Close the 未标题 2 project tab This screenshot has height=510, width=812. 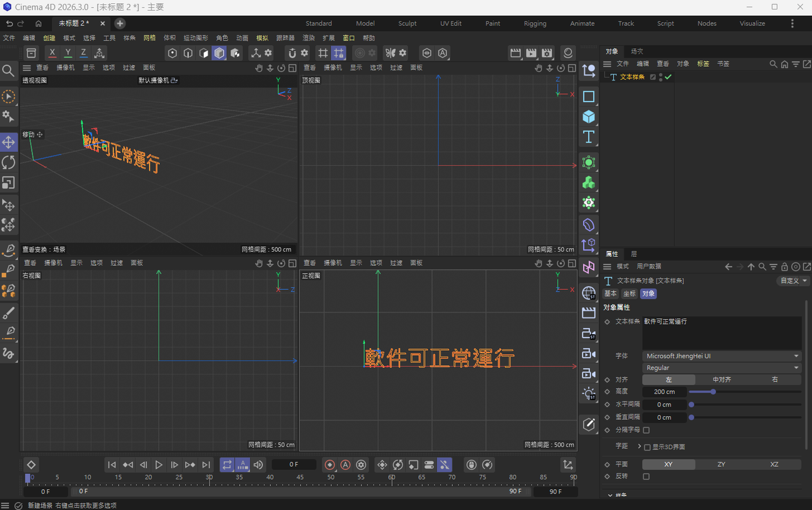pos(103,23)
